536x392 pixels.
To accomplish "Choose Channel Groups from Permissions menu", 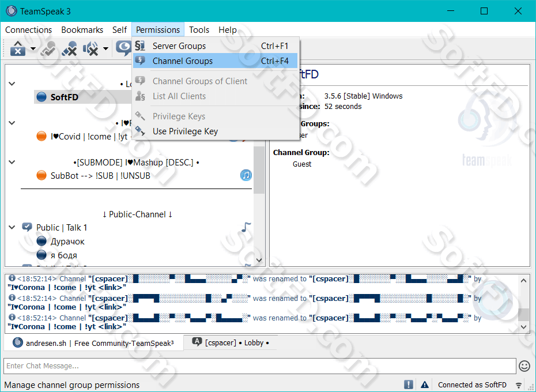I will (216, 61).
